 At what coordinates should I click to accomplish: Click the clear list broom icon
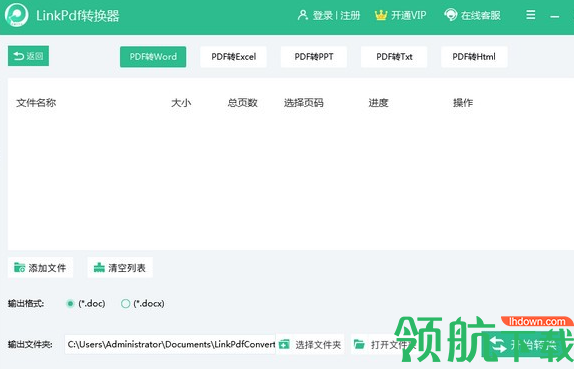[x=99, y=268]
